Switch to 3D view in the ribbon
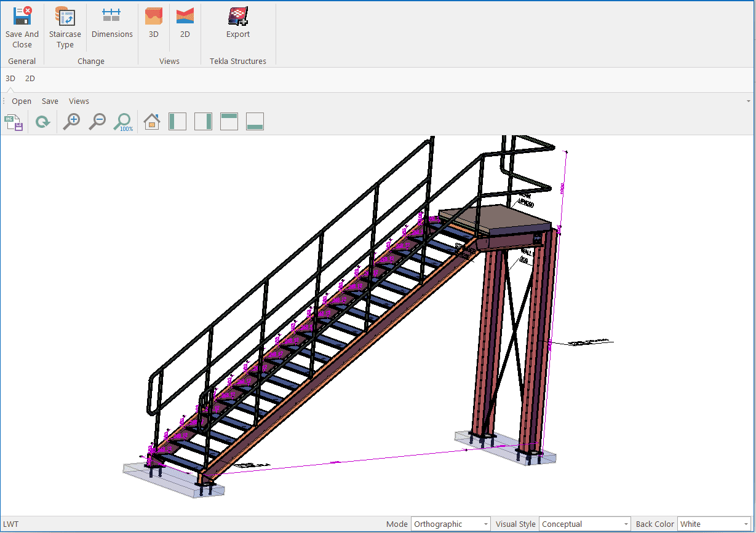The height and width of the screenshot is (533, 756). [154, 23]
